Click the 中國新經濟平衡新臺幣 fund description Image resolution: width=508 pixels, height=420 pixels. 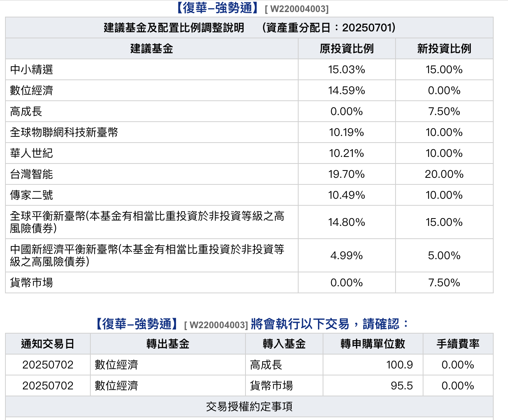click(x=147, y=255)
